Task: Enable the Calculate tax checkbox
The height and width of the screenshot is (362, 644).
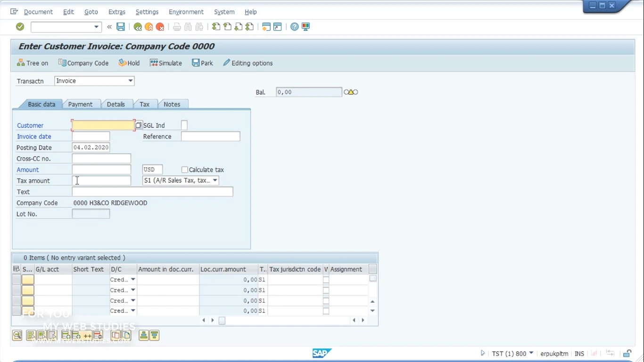Action: point(185,170)
